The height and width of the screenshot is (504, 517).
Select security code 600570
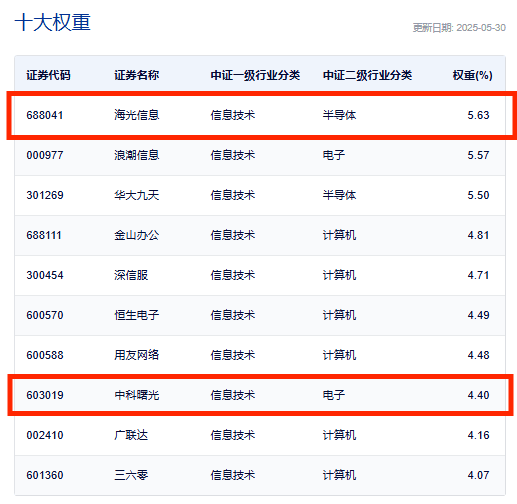tap(45, 315)
